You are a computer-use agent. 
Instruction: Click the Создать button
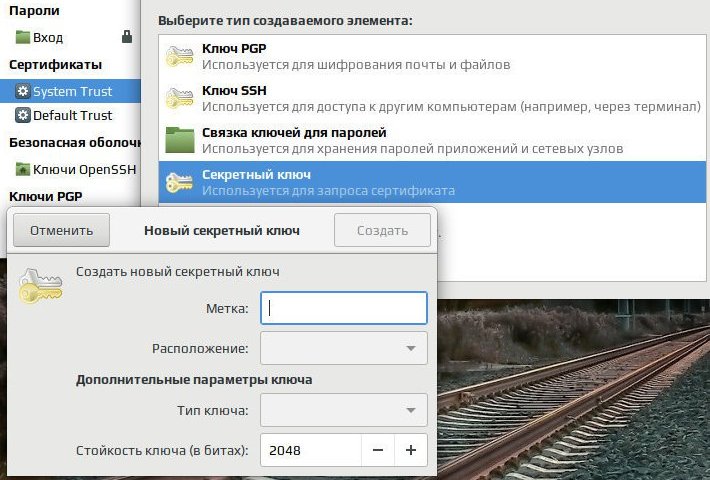[x=382, y=230]
